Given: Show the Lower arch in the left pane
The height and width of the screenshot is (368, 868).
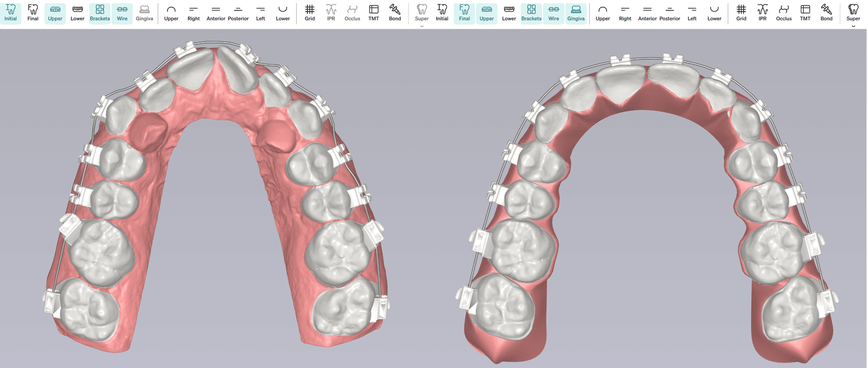Looking at the screenshot, I should tap(78, 13).
